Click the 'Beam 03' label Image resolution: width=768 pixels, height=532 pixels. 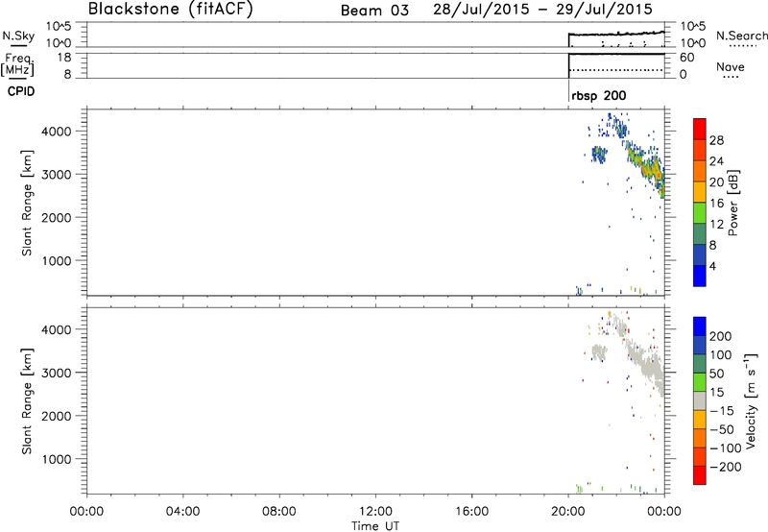pos(374,11)
